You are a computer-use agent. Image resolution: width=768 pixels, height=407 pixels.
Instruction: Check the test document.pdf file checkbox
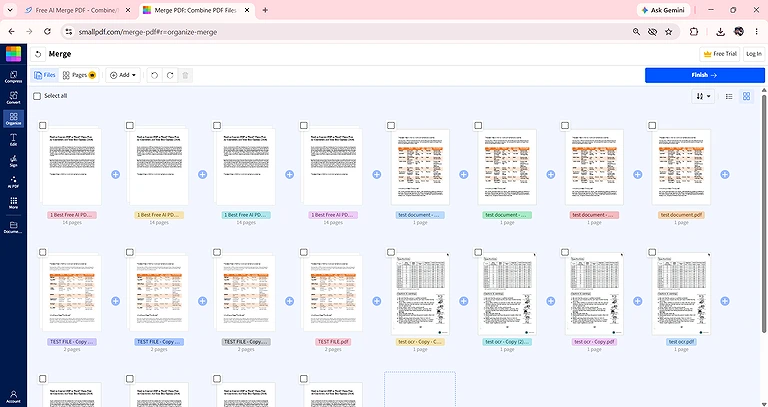(x=652, y=125)
